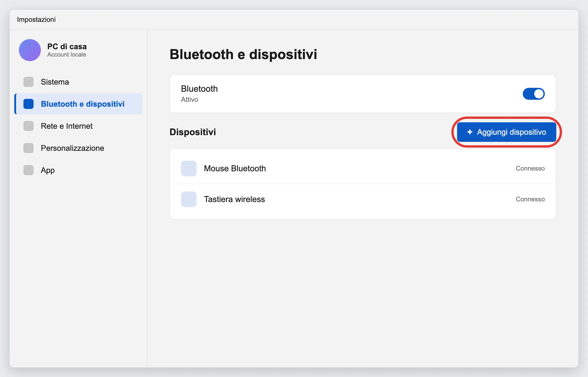Click the Personalizzazione sidebar icon

tap(28, 148)
